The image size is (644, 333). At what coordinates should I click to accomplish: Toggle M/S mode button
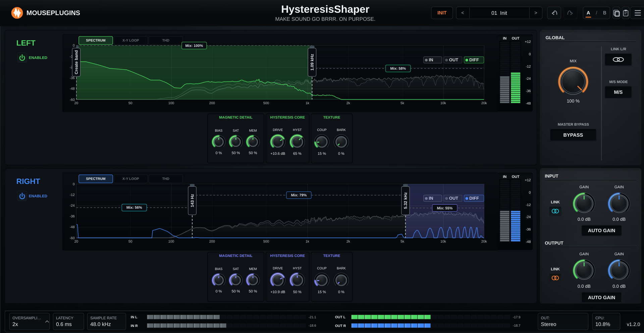(618, 92)
